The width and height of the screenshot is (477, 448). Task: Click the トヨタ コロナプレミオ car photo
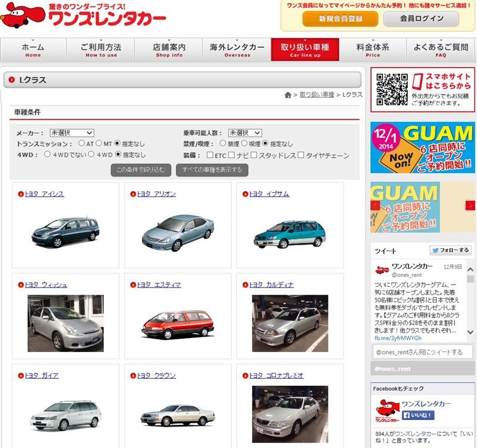[x=290, y=414]
